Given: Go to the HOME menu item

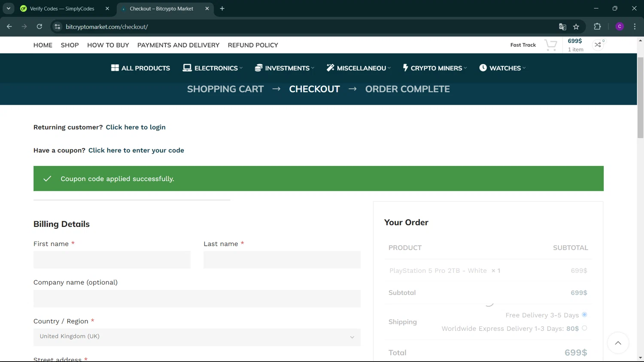Looking at the screenshot, I should (43, 45).
